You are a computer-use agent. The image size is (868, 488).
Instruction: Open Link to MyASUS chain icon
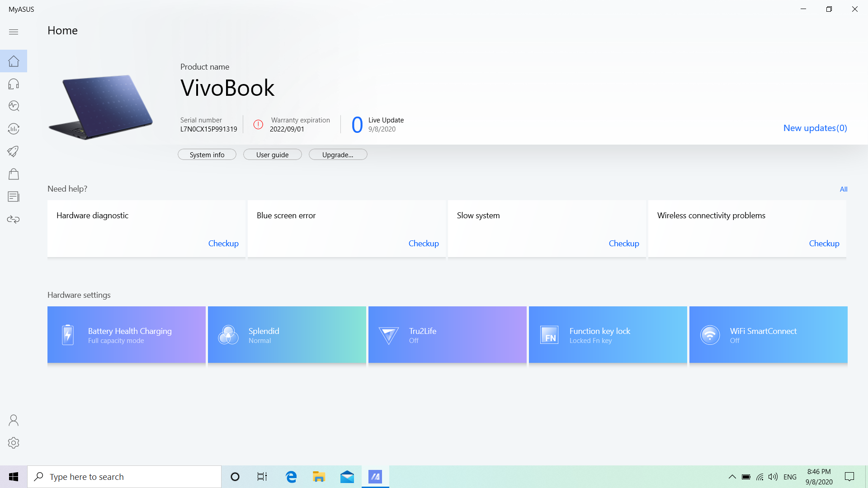tap(14, 220)
